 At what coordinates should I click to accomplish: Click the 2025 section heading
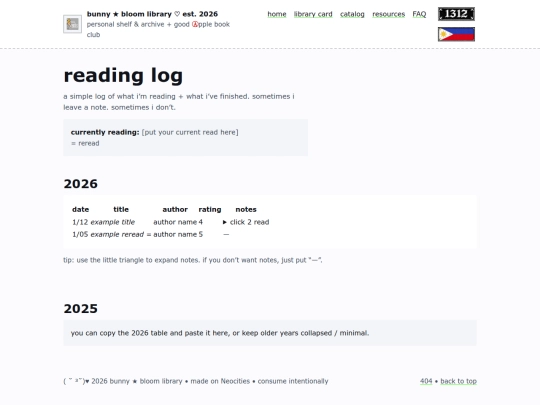81,309
